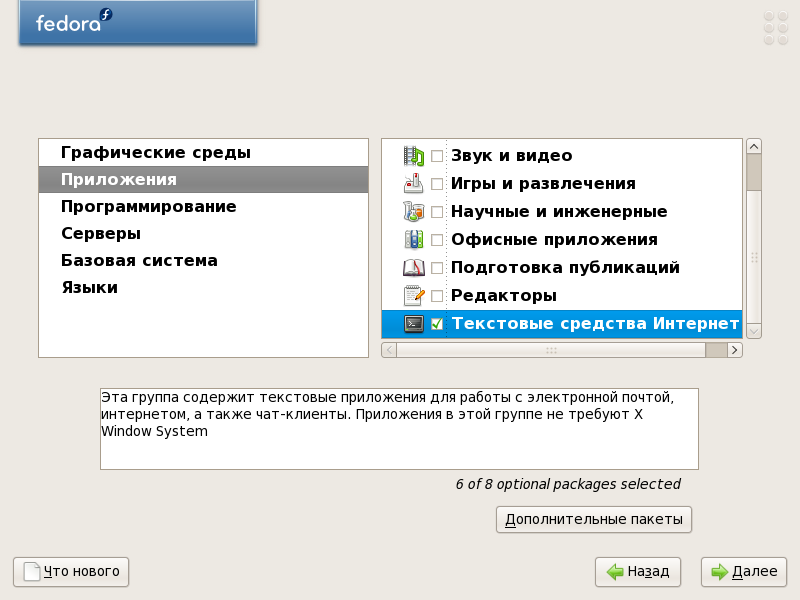
Task: Select the Приложения category
Action: coord(204,180)
